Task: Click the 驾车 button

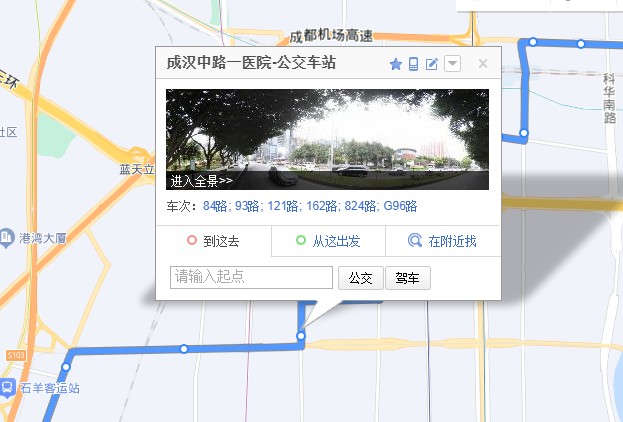Action: pos(407,277)
